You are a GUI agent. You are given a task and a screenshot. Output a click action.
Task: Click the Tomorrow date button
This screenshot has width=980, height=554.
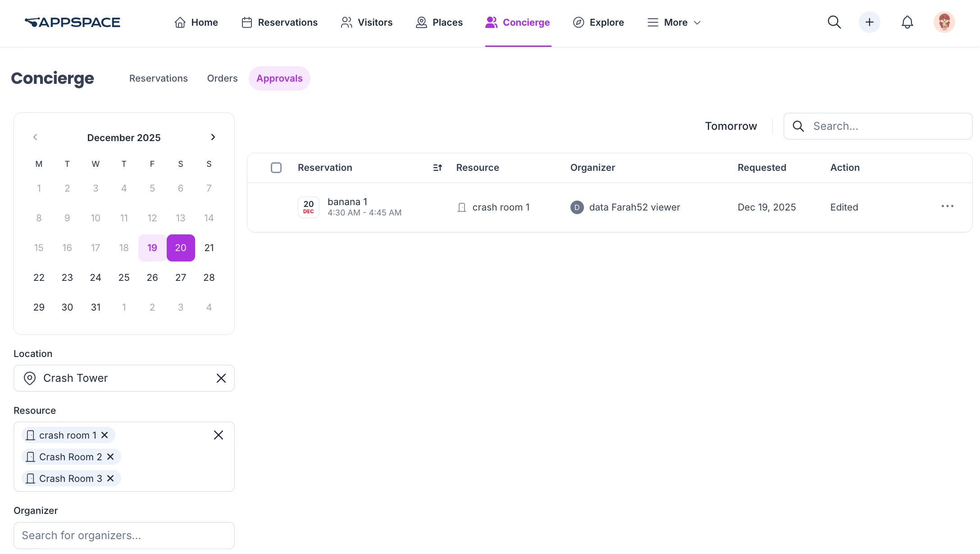coord(730,126)
